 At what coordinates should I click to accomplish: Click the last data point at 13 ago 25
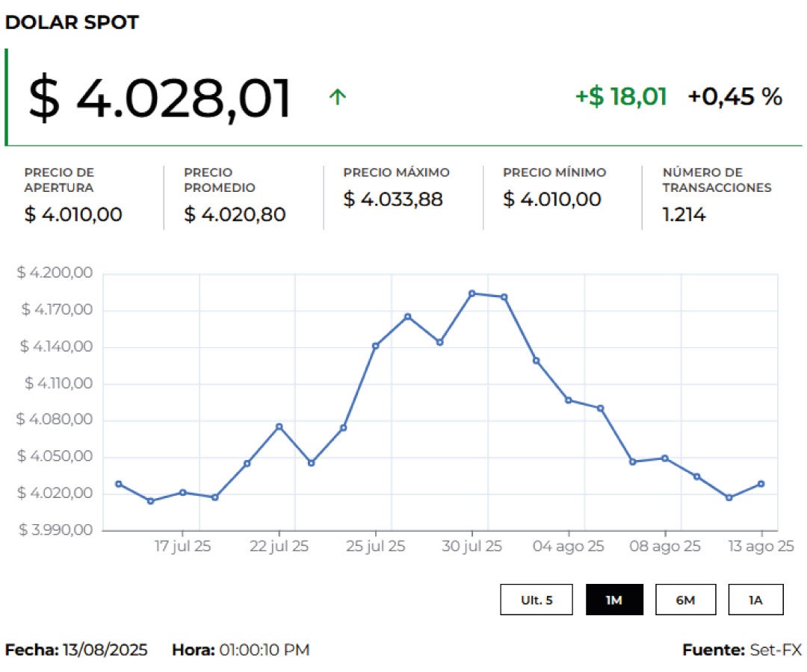click(761, 484)
